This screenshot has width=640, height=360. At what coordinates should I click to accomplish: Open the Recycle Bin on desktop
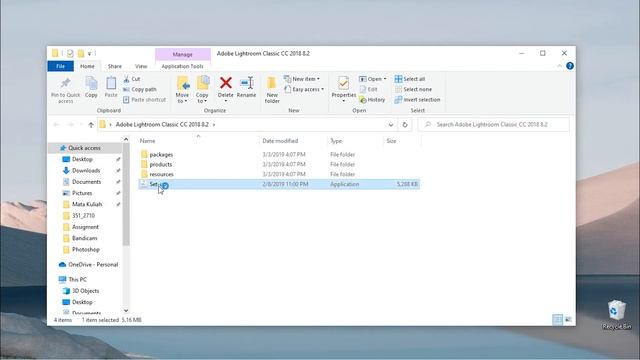[x=616, y=315]
